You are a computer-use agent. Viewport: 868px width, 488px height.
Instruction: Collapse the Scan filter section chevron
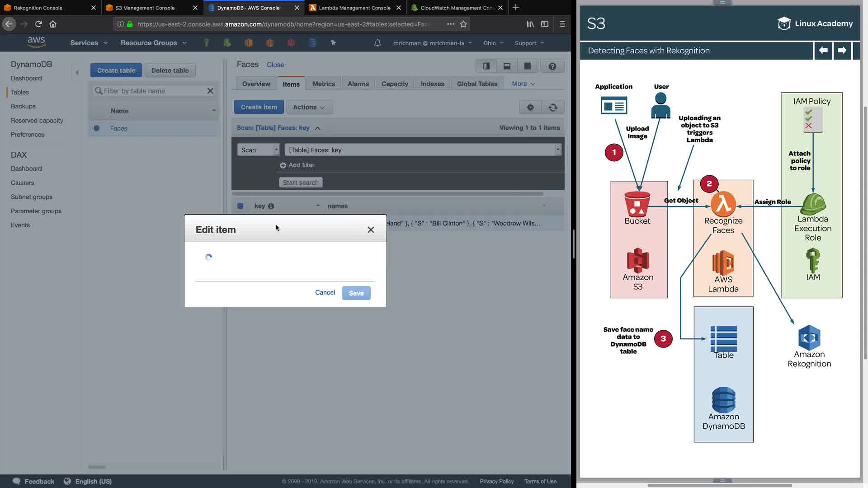point(317,128)
